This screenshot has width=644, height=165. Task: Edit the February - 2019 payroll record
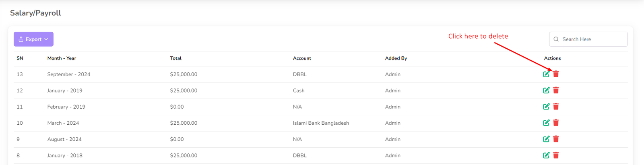pyautogui.click(x=546, y=107)
